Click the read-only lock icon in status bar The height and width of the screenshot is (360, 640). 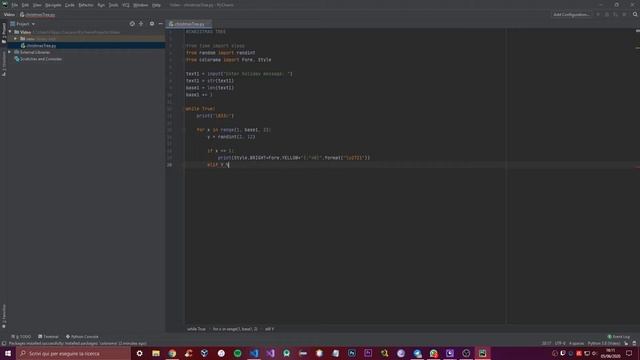(x=626, y=344)
